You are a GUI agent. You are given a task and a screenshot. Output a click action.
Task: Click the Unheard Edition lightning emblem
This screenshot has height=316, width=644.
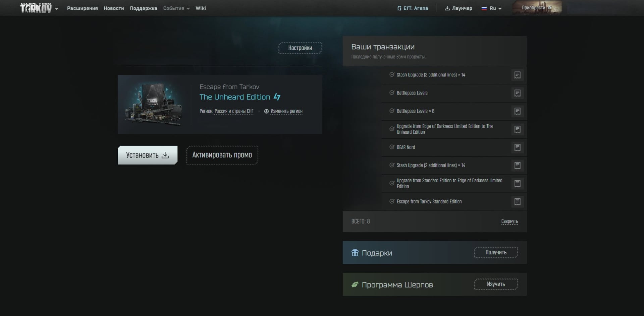[x=277, y=97]
